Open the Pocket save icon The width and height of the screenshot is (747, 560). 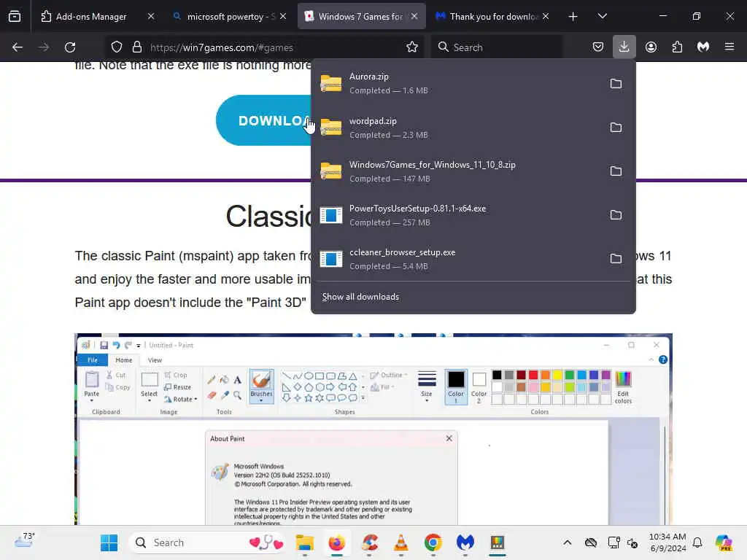tap(598, 47)
